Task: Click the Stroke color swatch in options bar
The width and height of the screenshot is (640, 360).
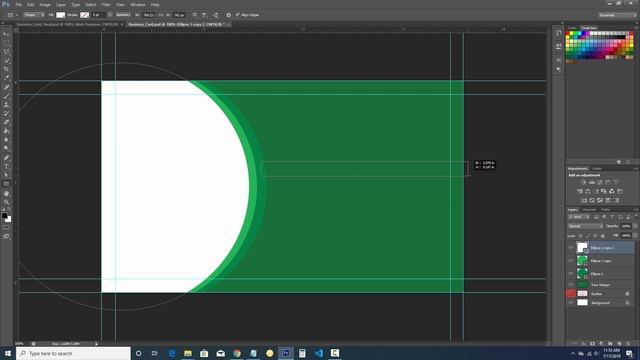Action: [84, 15]
